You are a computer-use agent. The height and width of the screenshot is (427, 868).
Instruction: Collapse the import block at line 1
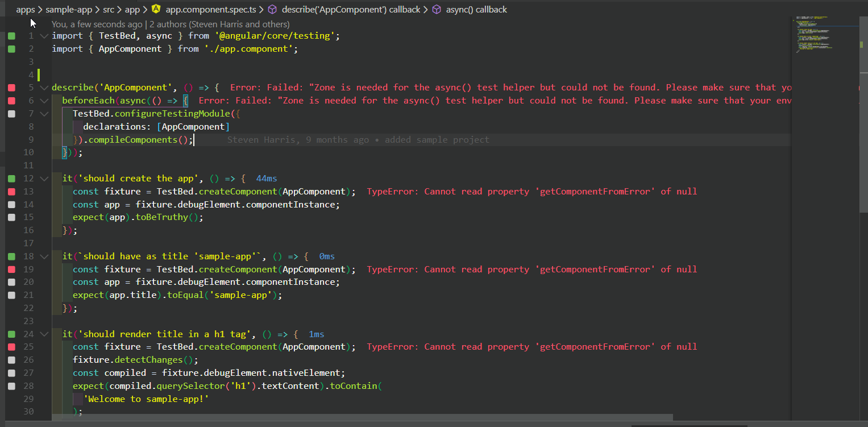(x=44, y=36)
